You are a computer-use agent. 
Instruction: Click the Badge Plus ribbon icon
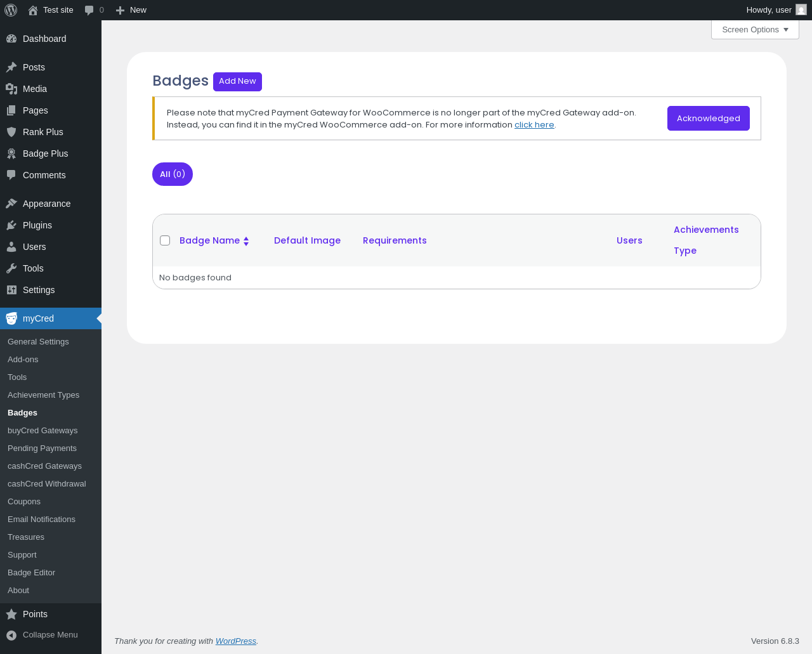point(11,154)
